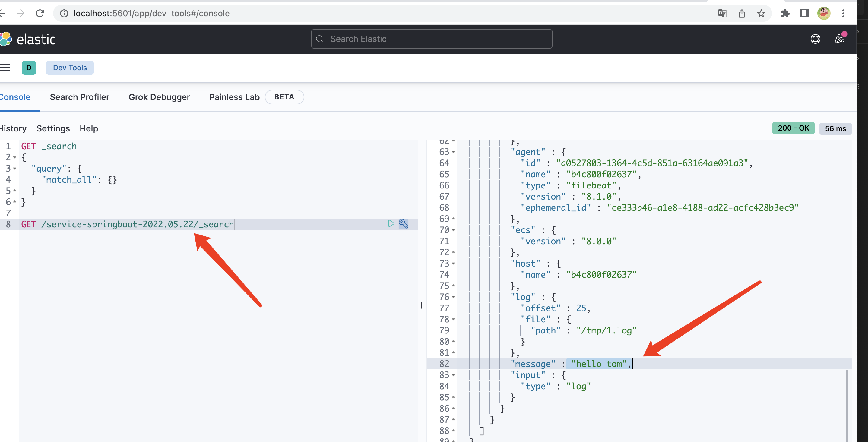Open the newsfeed party popper icon
The width and height of the screenshot is (868, 442).
pos(839,39)
